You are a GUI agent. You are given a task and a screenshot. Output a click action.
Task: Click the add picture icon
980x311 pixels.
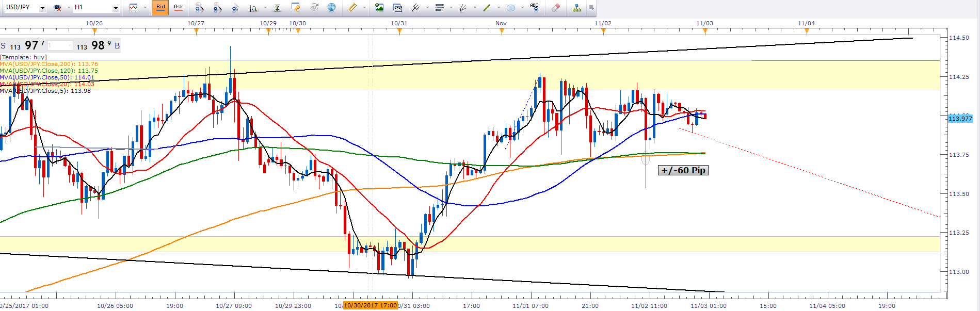pos(379,7)
